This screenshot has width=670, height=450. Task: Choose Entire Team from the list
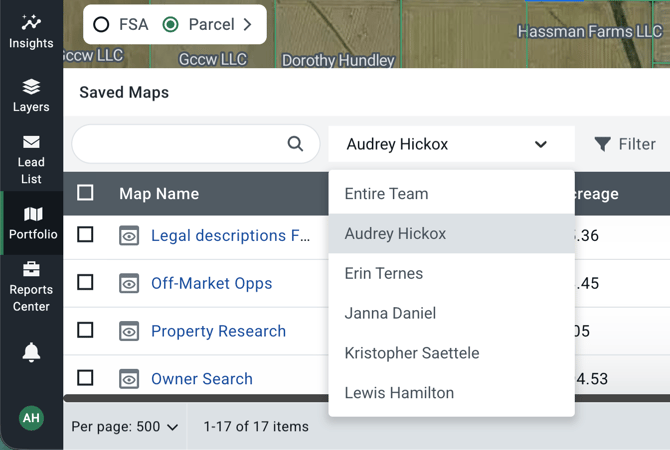click(386, 194)
